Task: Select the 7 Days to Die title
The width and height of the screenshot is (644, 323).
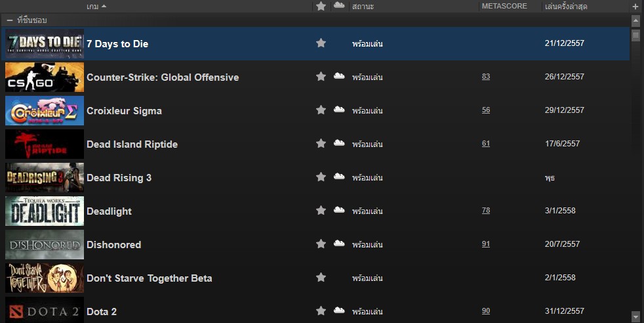Action: click(117, 44)
